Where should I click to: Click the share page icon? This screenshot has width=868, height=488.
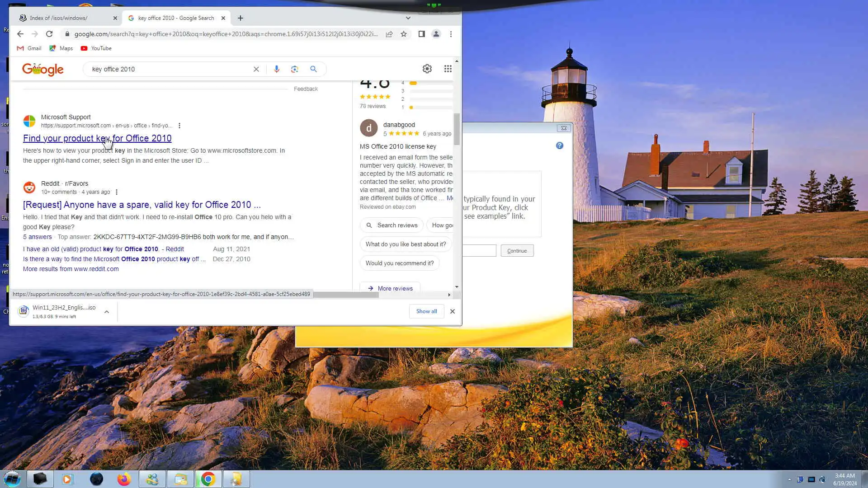point(389,34)
